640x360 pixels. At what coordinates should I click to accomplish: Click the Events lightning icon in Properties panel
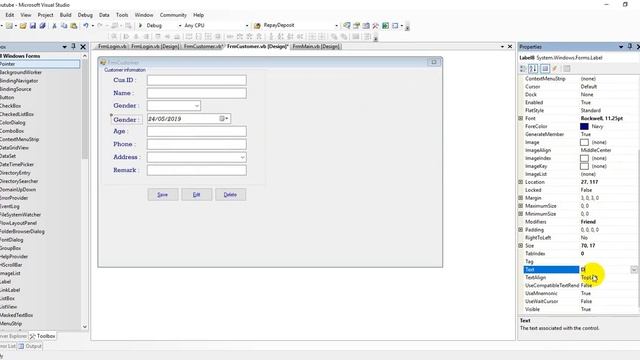point(555,69)
